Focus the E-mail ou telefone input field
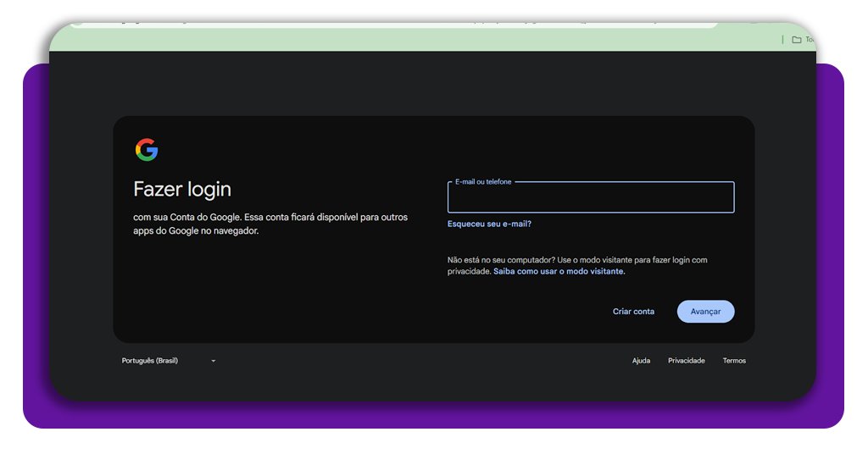 tap(590, 199)
